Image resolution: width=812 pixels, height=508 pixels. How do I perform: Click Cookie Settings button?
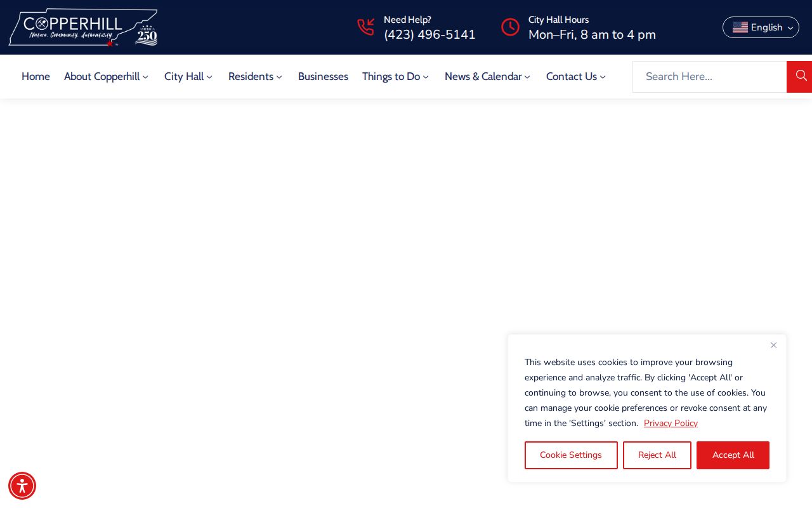pos(571,455)
